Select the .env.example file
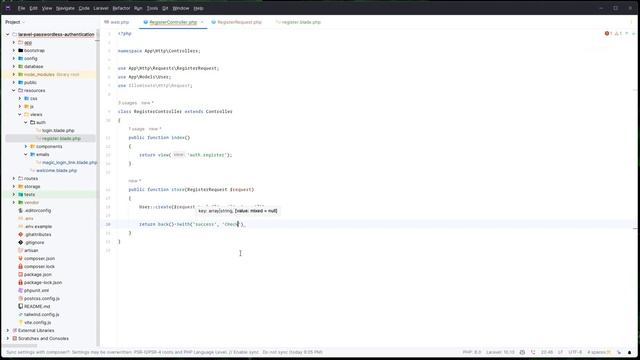Image resolution: width=640 pixels, height=360 pixels. tap(38, 226)
